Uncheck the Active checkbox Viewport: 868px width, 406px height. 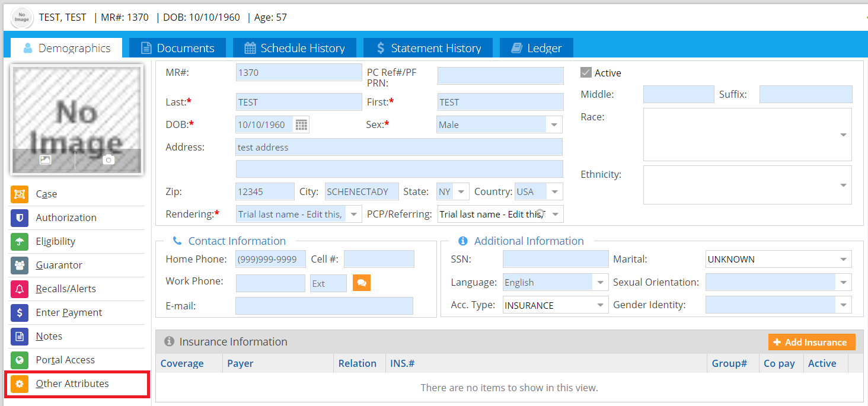tap(586, 72)
